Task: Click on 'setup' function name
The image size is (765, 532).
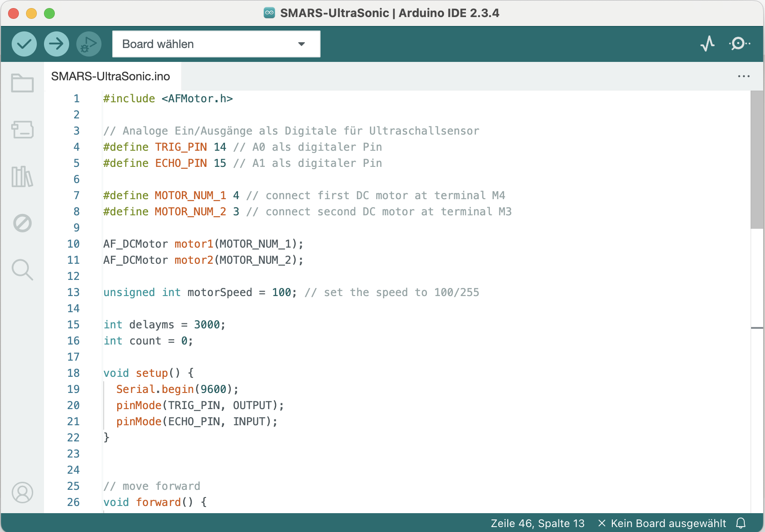Action: (152, 373)
